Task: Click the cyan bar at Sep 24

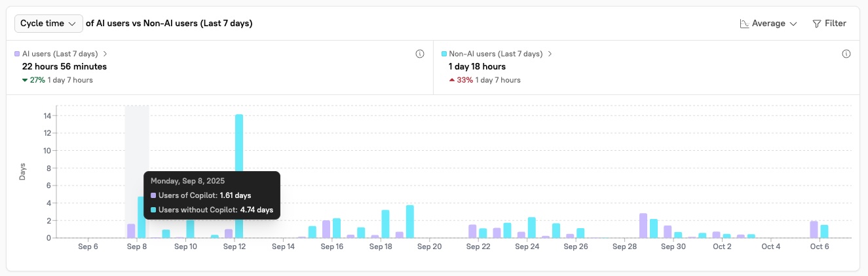Action: (532, 227)
